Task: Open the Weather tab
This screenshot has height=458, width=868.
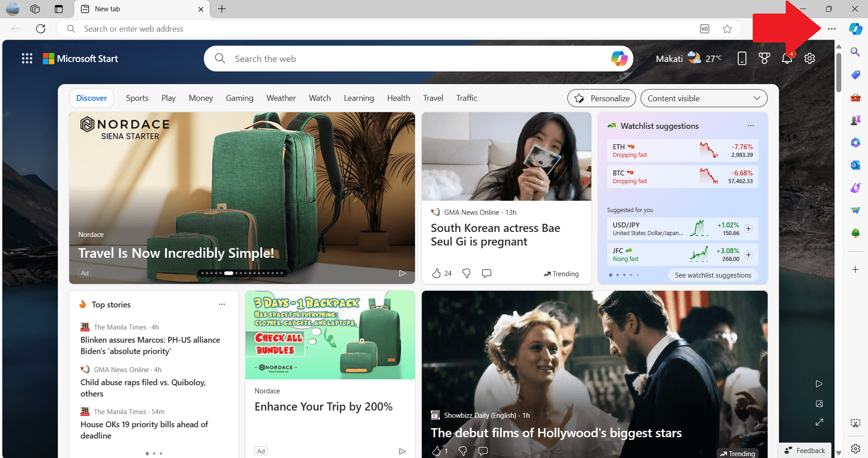Action: tap(281, 98)
